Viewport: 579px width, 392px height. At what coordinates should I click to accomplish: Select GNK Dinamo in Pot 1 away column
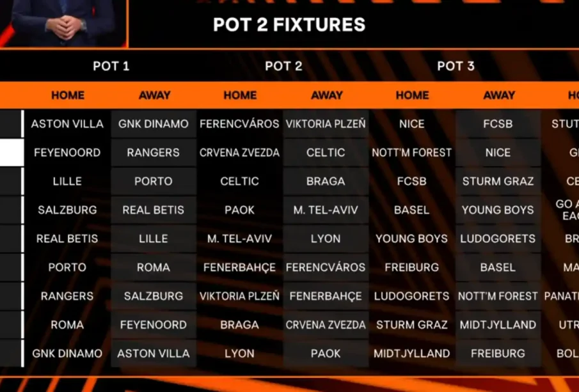coord(154,124)
